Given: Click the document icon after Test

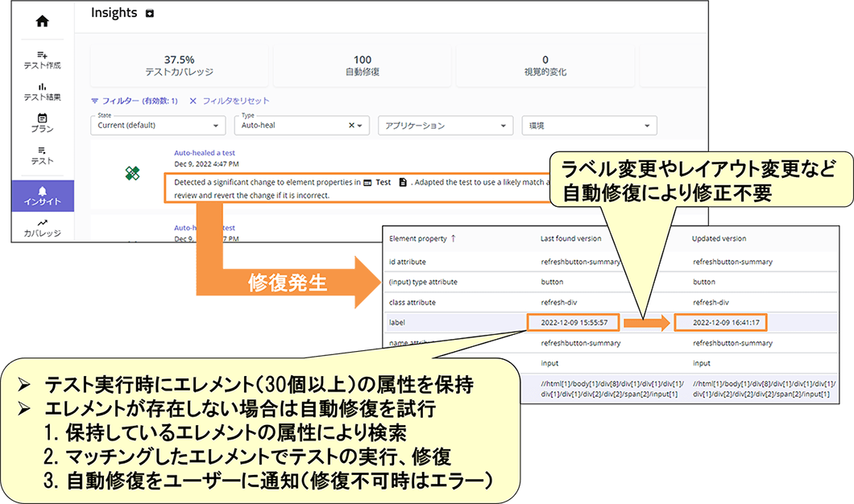Looking at the screenshot, I should coord(403,183).
